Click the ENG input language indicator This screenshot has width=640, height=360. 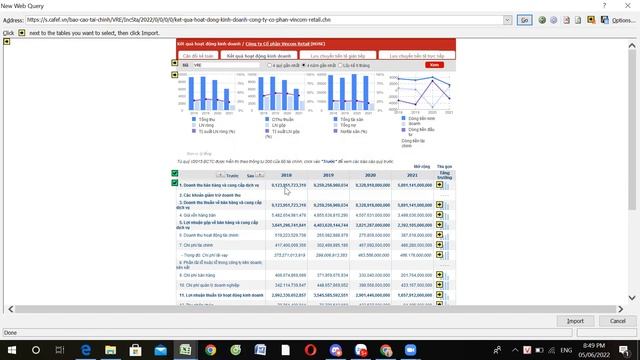click(566, 350)
